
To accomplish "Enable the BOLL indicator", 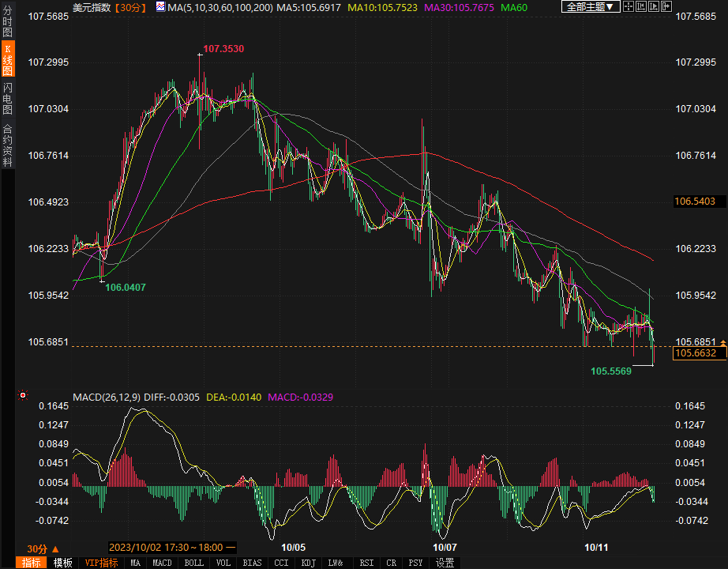I will pos(193,563).
